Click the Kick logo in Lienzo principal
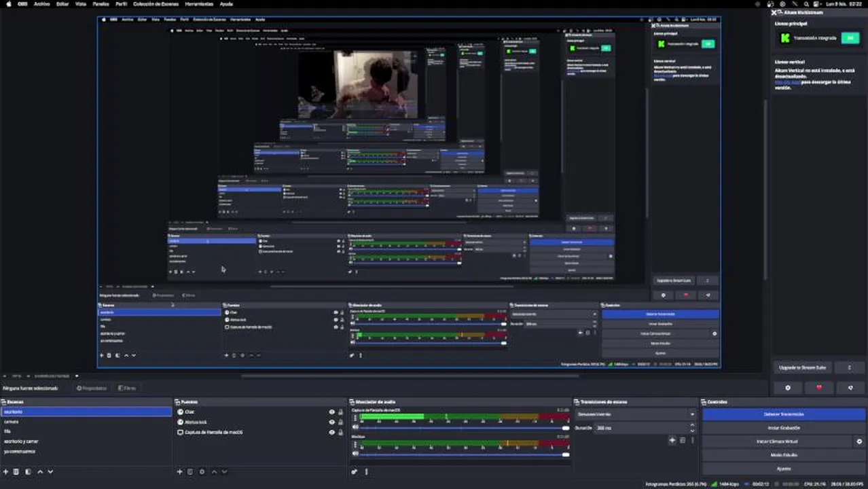Viewport: 868px width, 489px height. click(785, 38)
